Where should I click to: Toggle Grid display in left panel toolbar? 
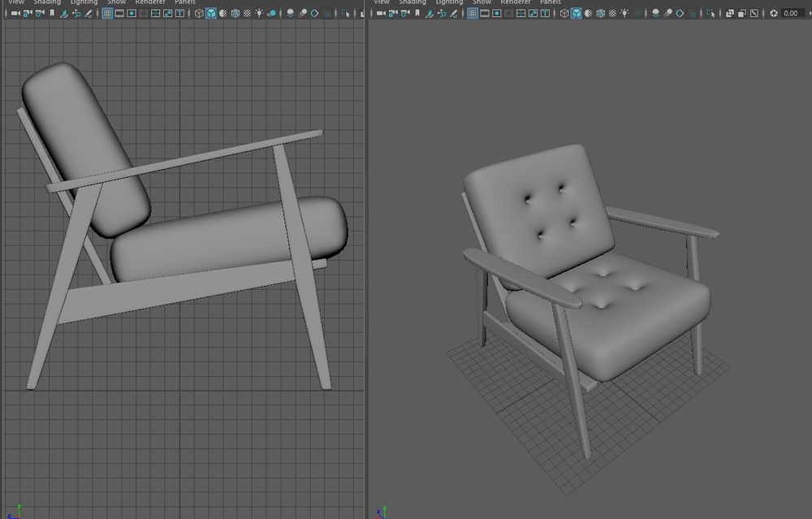pos(106,14)
